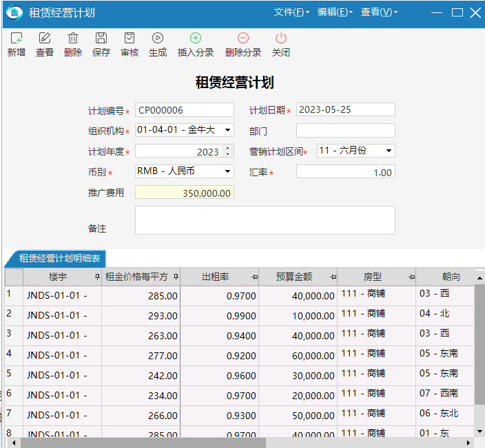Click the 推广费用 field 350,000.00
Viewport: 485px width, 448px height.
[185, 192]
